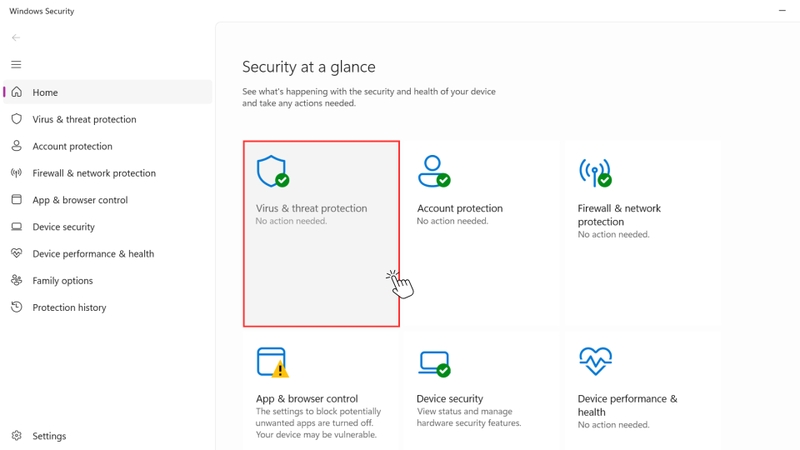Screen dimensions: 800x450
Task: Click the clock icon beside Protection history
Action: pos(17,307)
